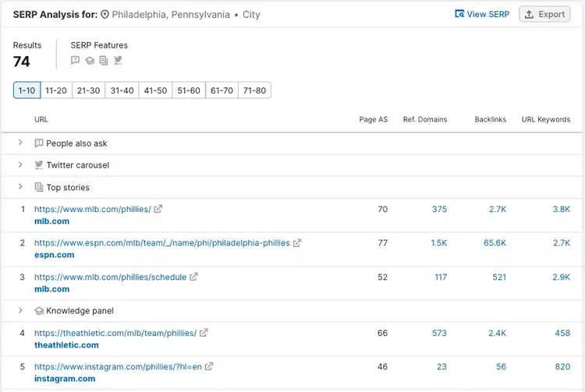Click the Twitter icon under SERP Features
The height and width of the screenshot is (392, 585).
tap(118, 60)
